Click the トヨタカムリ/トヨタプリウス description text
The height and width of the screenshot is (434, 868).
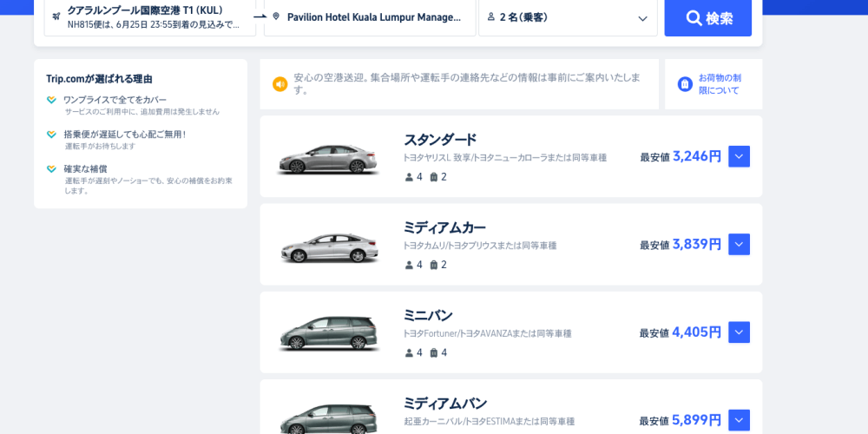479,246
